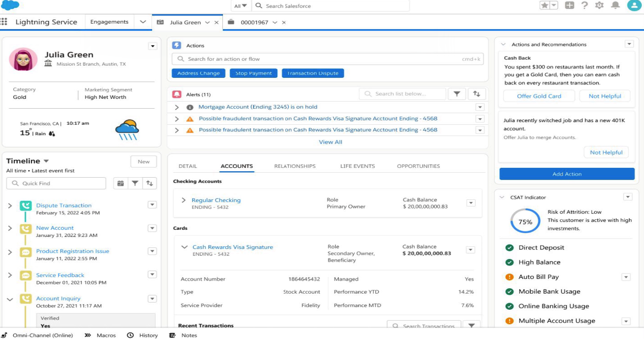Click the notifications bell icon
Viewport: 644px width, 339px height.
point(615,6)
